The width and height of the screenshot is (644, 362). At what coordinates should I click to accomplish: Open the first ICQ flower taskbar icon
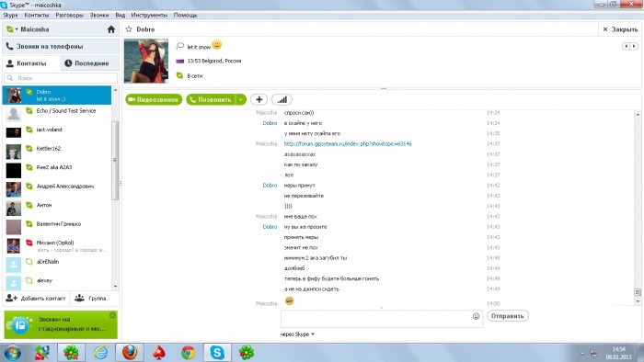point(71,353)
